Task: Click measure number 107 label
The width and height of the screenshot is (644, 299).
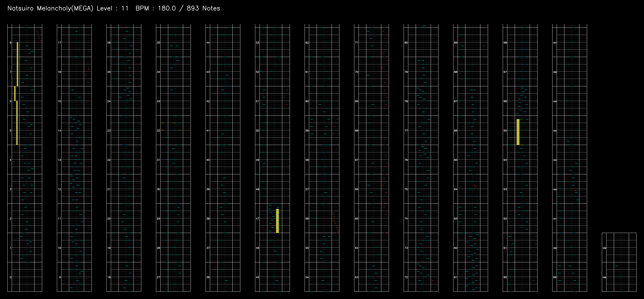Action: (555, 43)
